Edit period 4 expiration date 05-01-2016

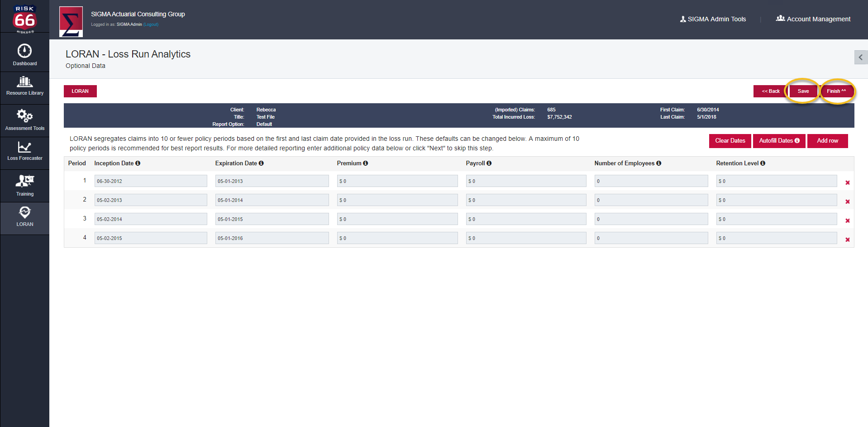tap(272, 238)
